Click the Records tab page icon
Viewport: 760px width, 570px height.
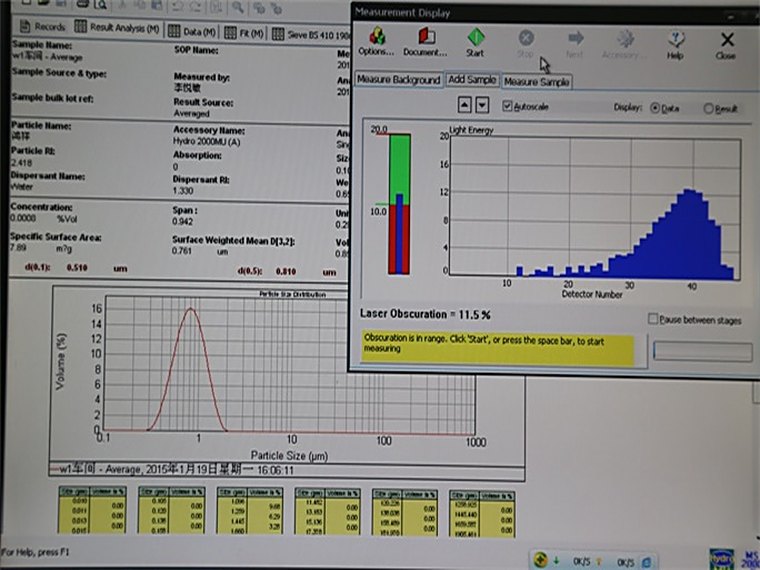25,26
